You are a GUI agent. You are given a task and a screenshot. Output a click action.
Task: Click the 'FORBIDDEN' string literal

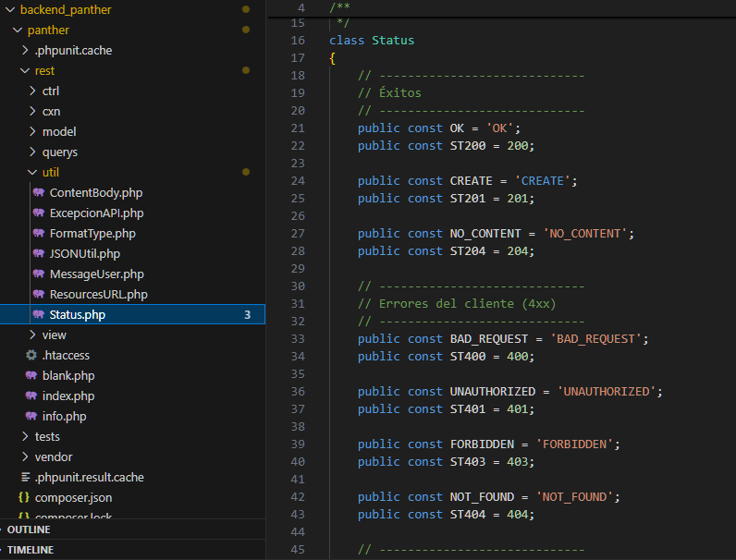point(574,444)
